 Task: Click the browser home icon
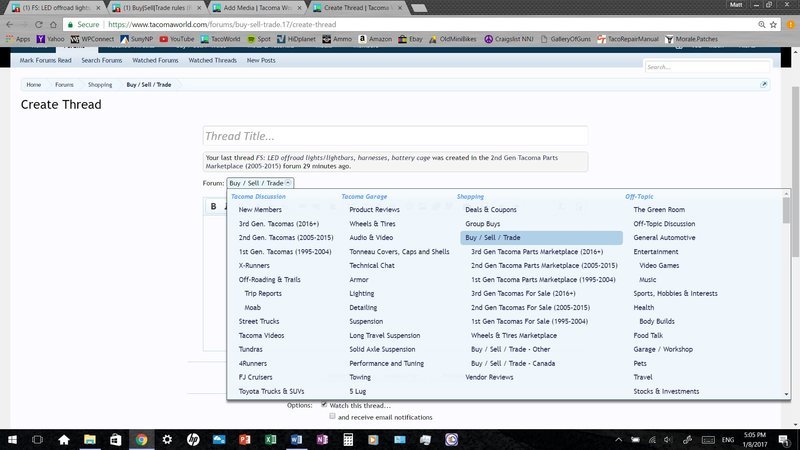pos(53,24)
